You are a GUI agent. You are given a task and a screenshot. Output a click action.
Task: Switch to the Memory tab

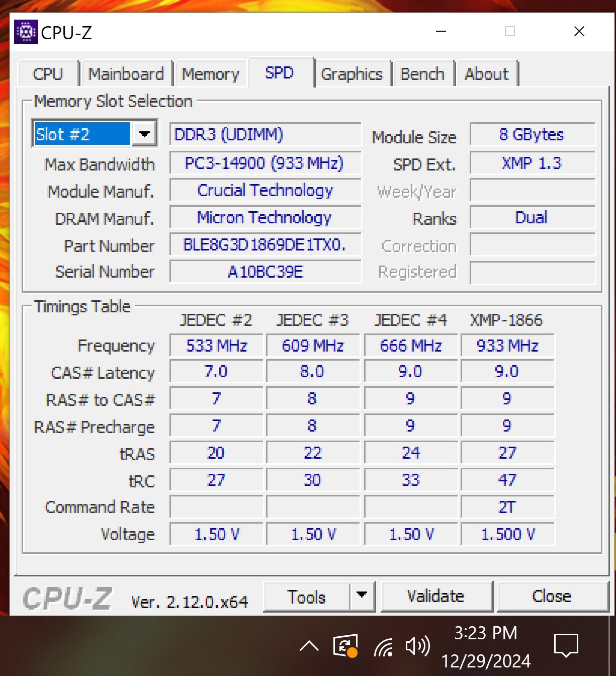pos(211,73)
